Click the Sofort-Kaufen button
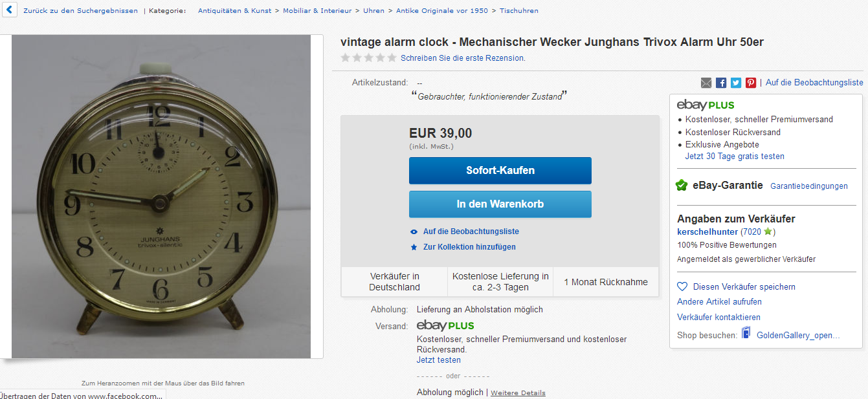 500,171
